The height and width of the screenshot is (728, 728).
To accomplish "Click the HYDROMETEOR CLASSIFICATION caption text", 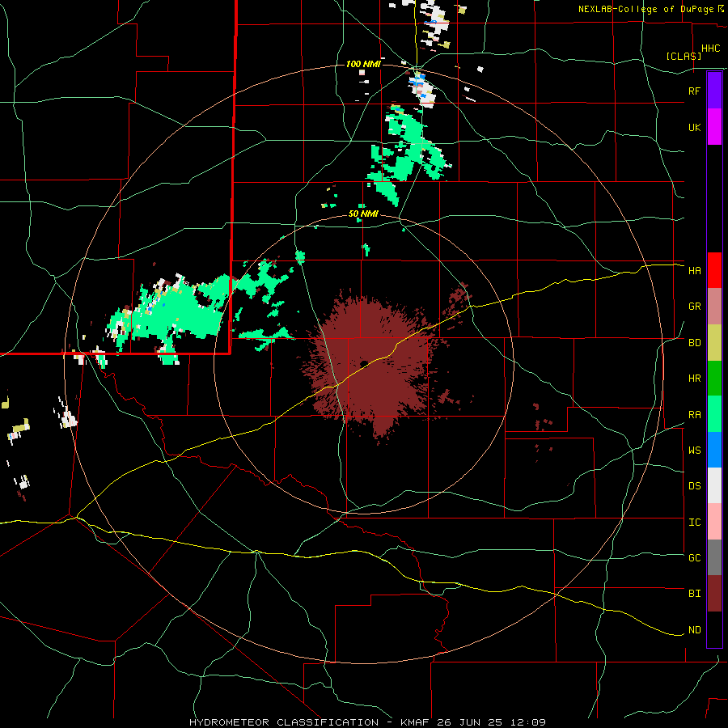I will [284, 722].
